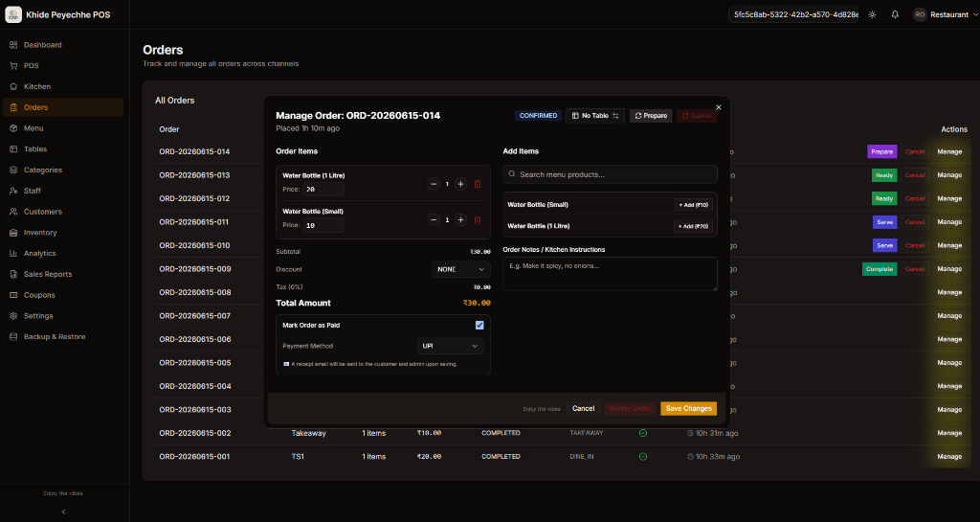Click the Kitchen chef hat icon
This screenshot has height=522, width=980.
(13, 87)
